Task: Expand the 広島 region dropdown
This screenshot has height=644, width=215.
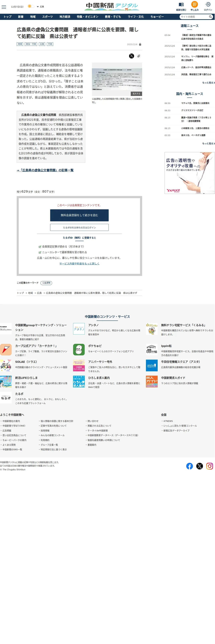Action: (x=40, y=7)
